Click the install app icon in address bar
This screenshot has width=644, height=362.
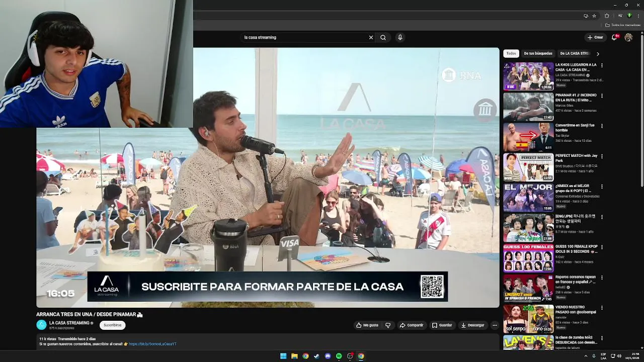click(586, 16)
